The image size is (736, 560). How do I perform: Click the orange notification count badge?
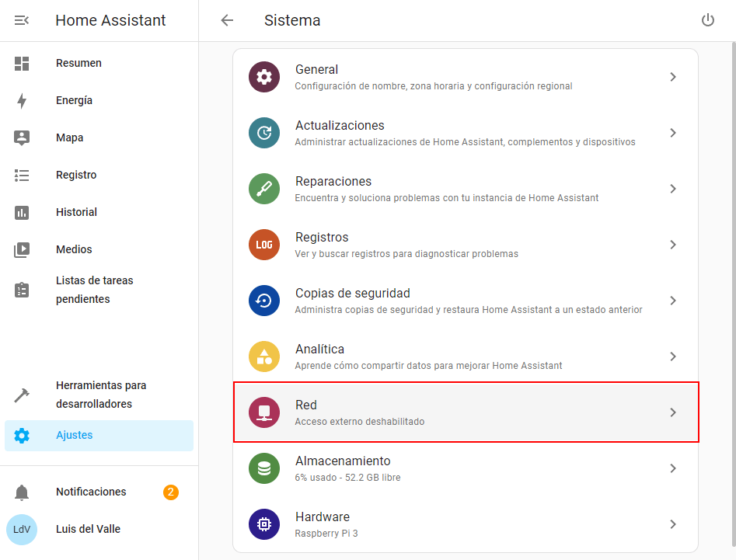pos(171,492)
